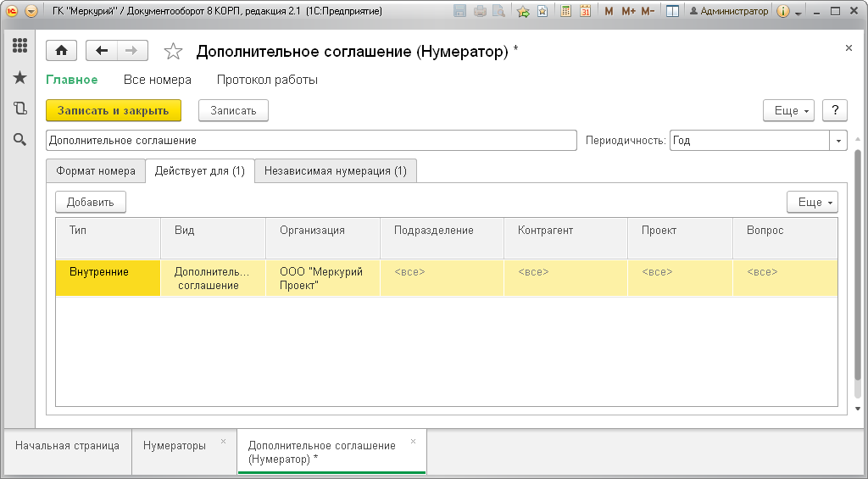
Task: Open the table's Еще menu
Action: click(812, 202)
